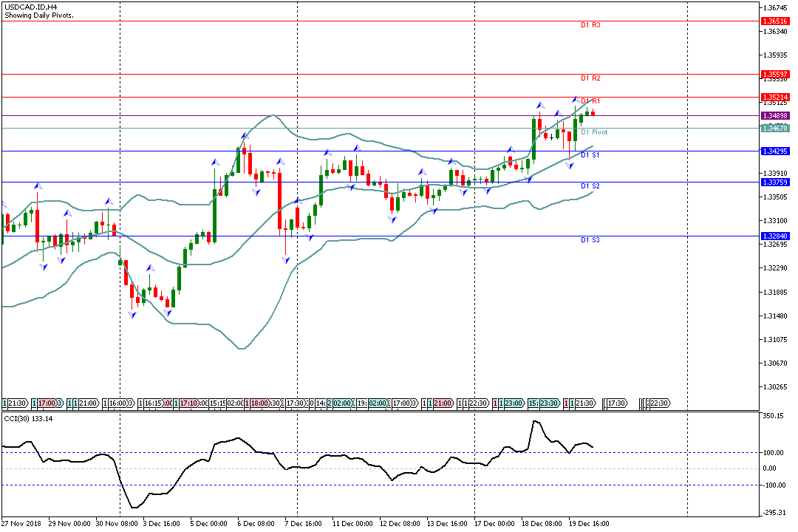Screen dimensions: 798x532
Task: Click the cyan 23:30 event marker
Action: pyautogui.click(x=550, y=403)
